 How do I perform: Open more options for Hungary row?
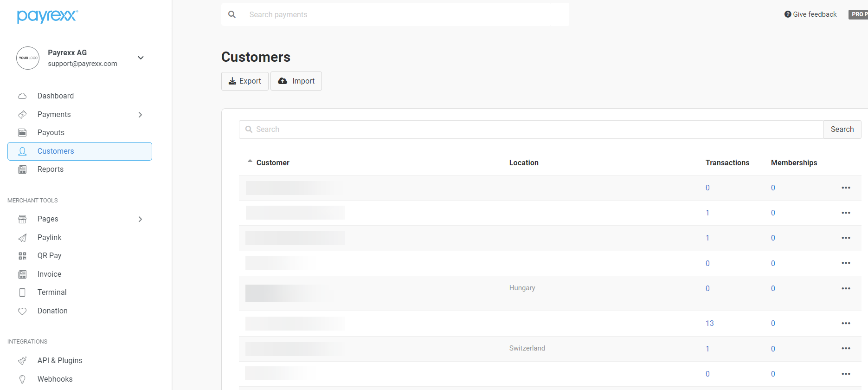tap(846, 288)
